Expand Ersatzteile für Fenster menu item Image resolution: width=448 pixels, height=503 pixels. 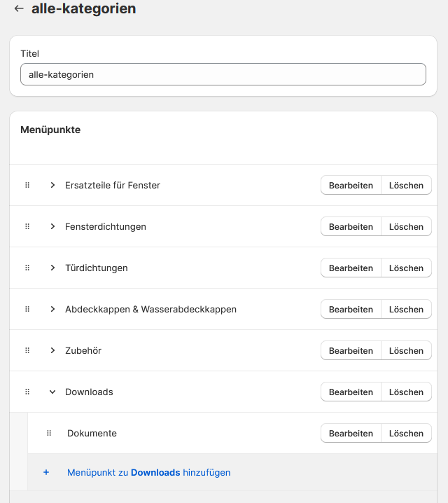pyautogui.click(x=52, y=186)
